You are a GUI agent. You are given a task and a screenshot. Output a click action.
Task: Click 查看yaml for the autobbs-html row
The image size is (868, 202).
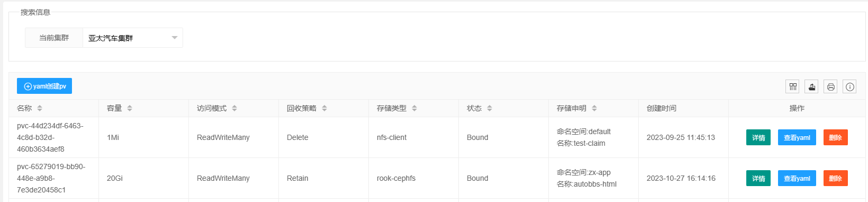[797, 178]
